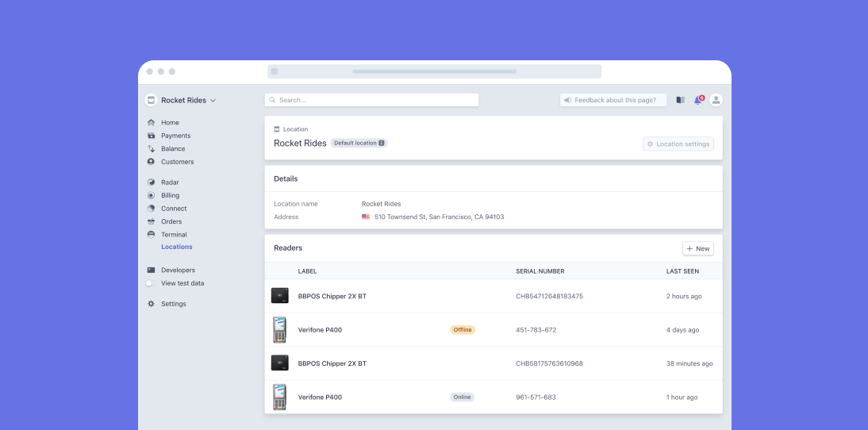Open the documentation book icon
Viewport: 868px width, 430px height.
(x=680, y=100)
